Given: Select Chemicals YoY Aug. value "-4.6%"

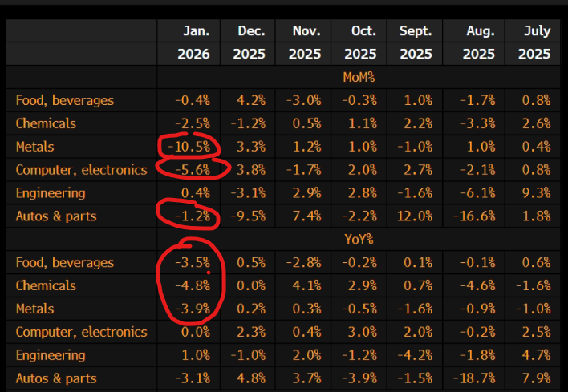Looking at the screenshot, I should coord(478,285).
